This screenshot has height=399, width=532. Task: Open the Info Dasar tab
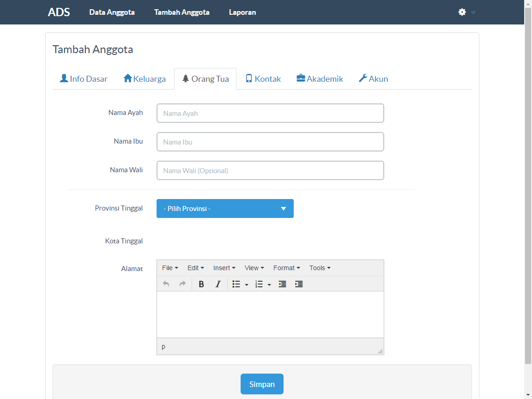coord(84,79)
